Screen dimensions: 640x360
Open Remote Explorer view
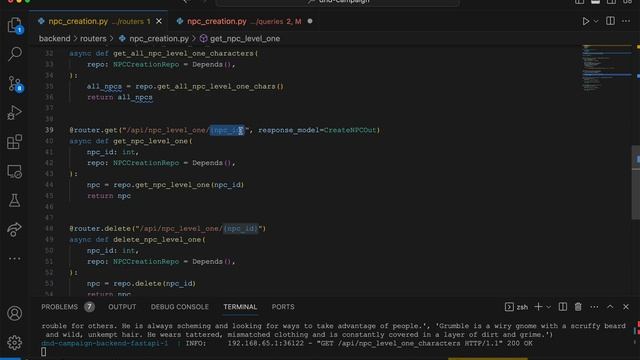[15, 171]
